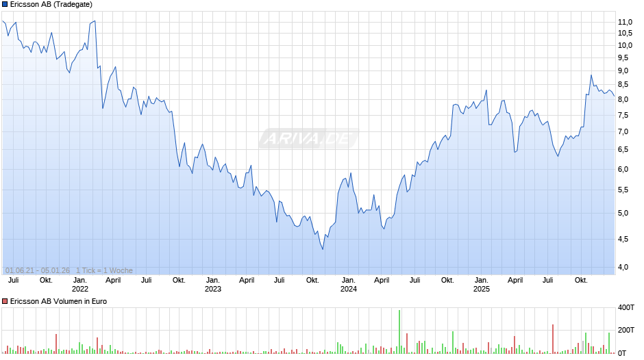
Task: Click the 4,5 price axis label
Action: [x=623, y=239]
